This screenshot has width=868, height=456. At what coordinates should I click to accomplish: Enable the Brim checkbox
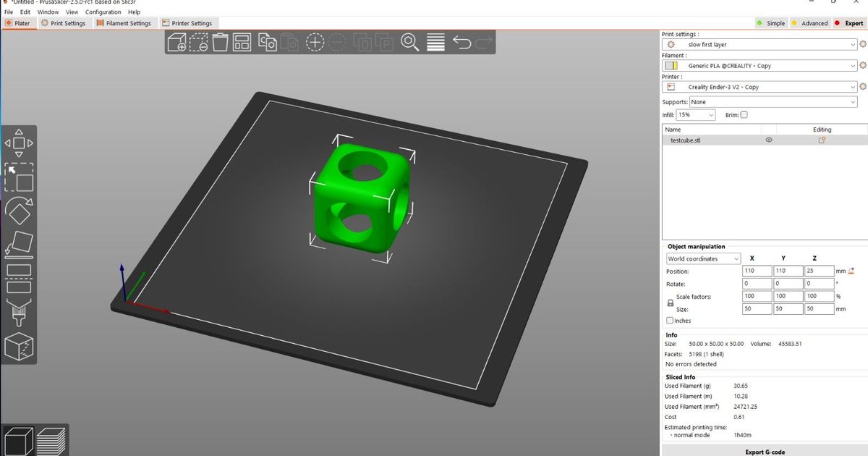tap(744, 116)
